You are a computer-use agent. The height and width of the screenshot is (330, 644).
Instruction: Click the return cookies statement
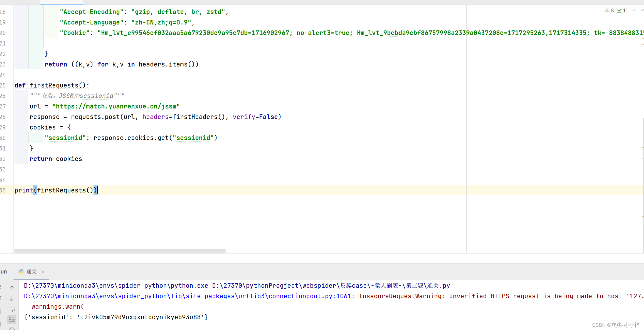coord(56,159)
